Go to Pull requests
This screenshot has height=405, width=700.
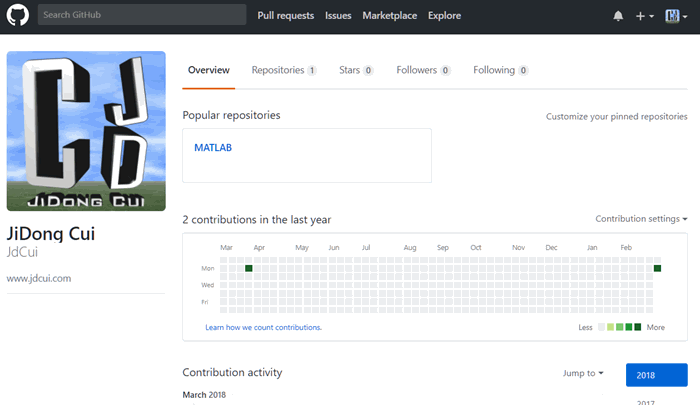pos(286,16)
